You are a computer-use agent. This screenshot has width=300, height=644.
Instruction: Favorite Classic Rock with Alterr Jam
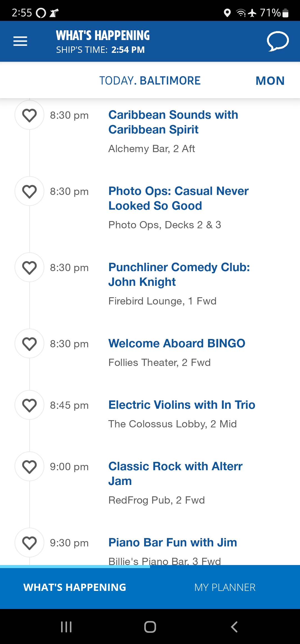pyautogui.click(x=29, y=466)
